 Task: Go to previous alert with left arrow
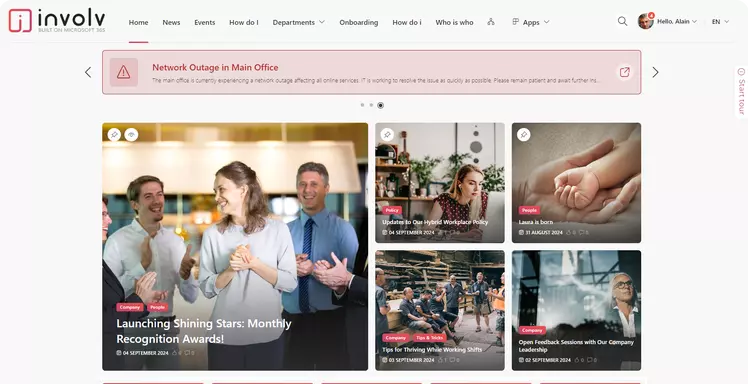[88, 72]
